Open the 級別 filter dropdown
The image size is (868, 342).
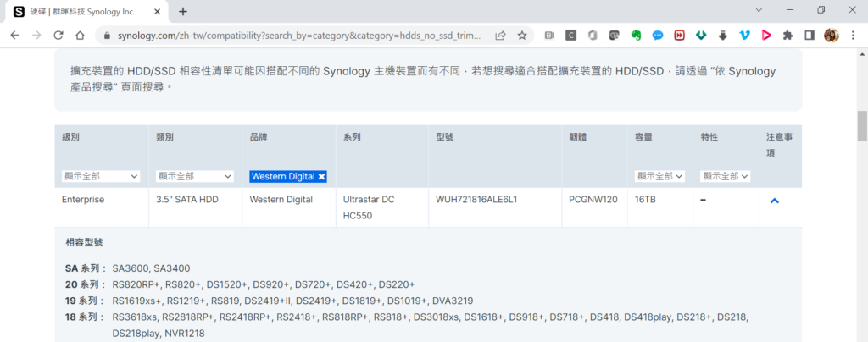pyautogui.click(x=101, y=176)
